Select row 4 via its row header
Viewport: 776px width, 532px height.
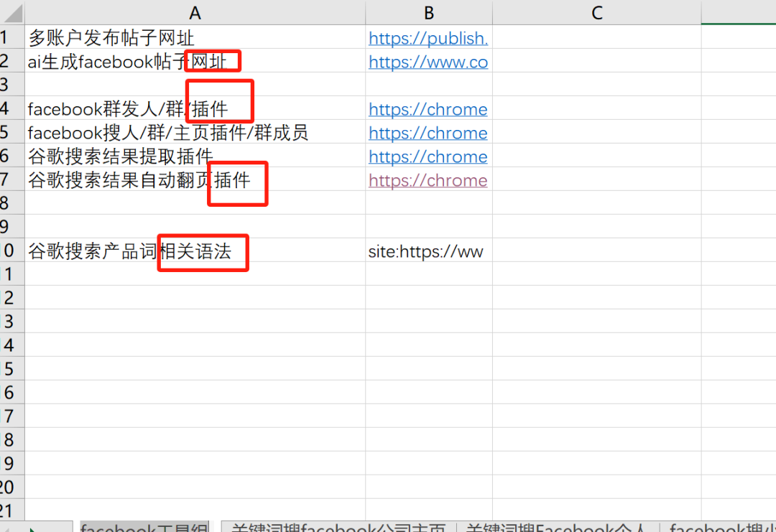click(12, 108)
